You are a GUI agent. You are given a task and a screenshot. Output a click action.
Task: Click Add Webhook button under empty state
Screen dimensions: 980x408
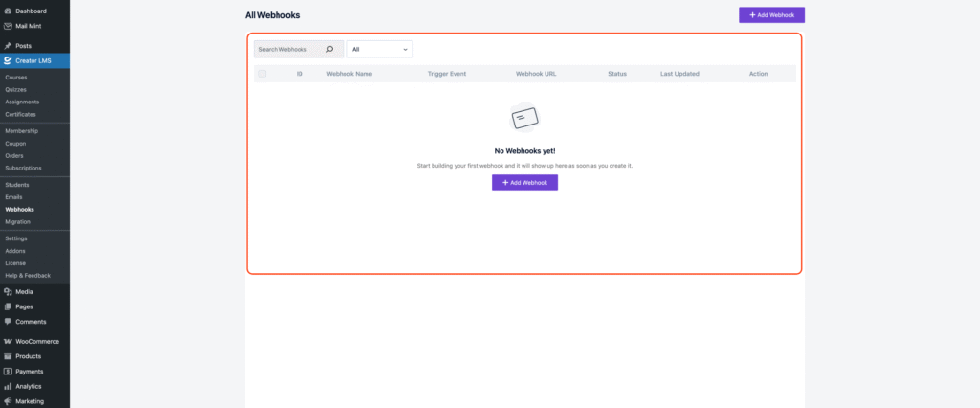525,183
